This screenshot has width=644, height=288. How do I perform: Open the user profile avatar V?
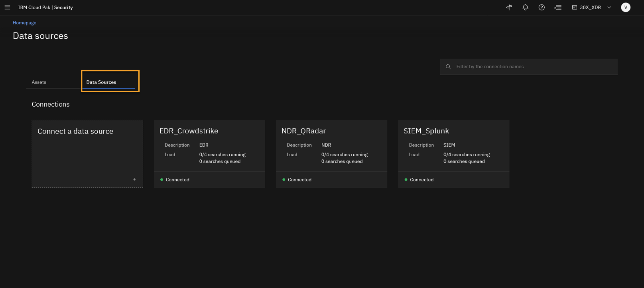(x=626, y=7)
